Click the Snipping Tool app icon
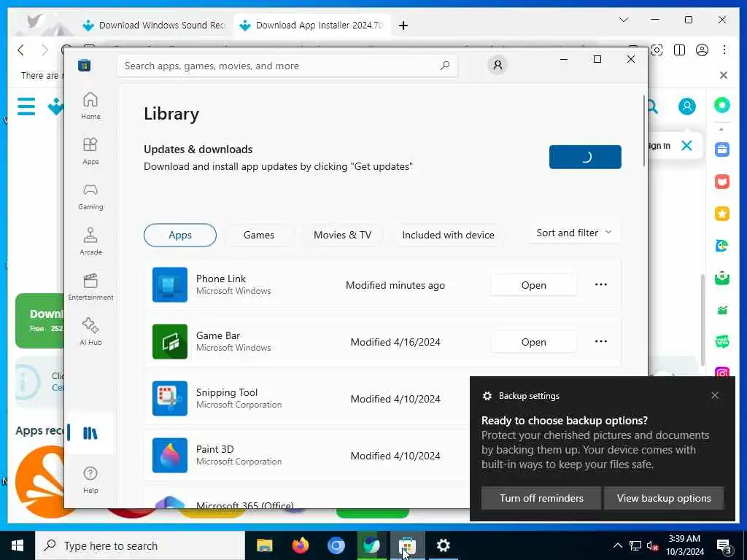The height and width of the screenshot is (560, 747). point(170,398)
